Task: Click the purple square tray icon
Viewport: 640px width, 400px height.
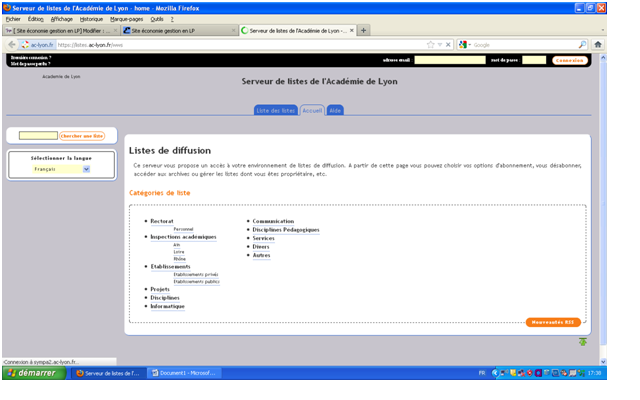Action: point(538,373)
